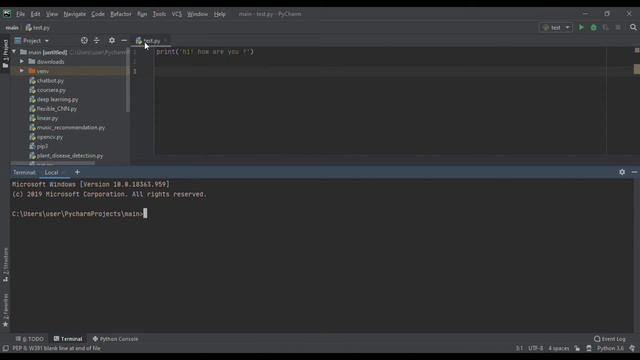
Task: Select opencv.py in project tree
Action: pos(50,137)
